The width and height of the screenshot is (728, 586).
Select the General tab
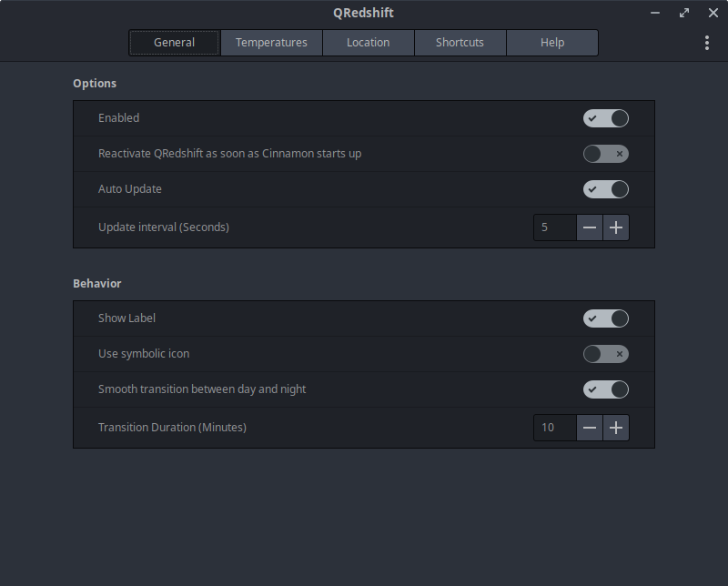pyautogui.click(x=174, y=43)
